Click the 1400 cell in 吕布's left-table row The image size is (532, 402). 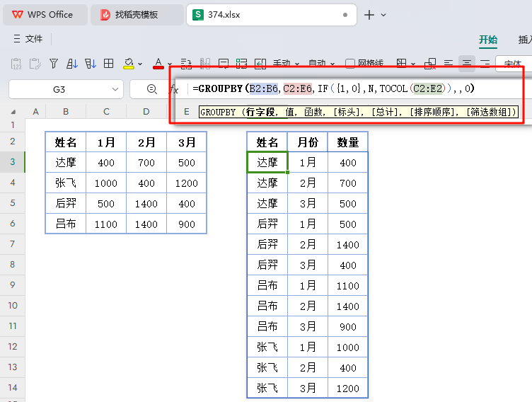146,224
